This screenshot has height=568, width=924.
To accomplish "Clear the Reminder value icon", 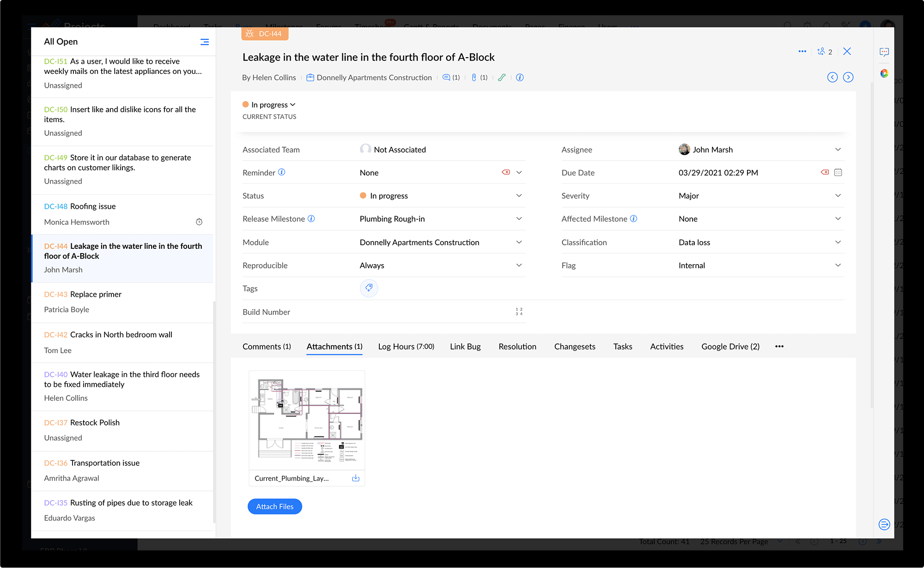I will [506, 172].
